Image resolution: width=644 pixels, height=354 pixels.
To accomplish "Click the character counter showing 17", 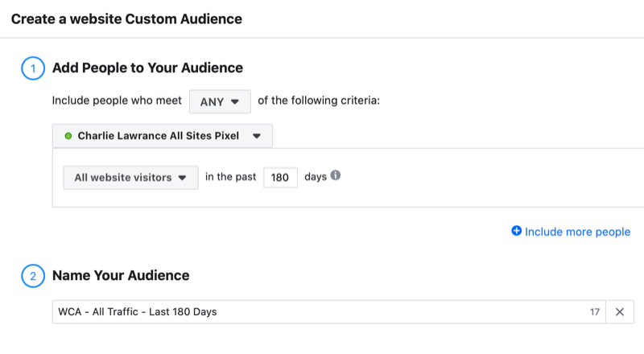I will 595,312.
